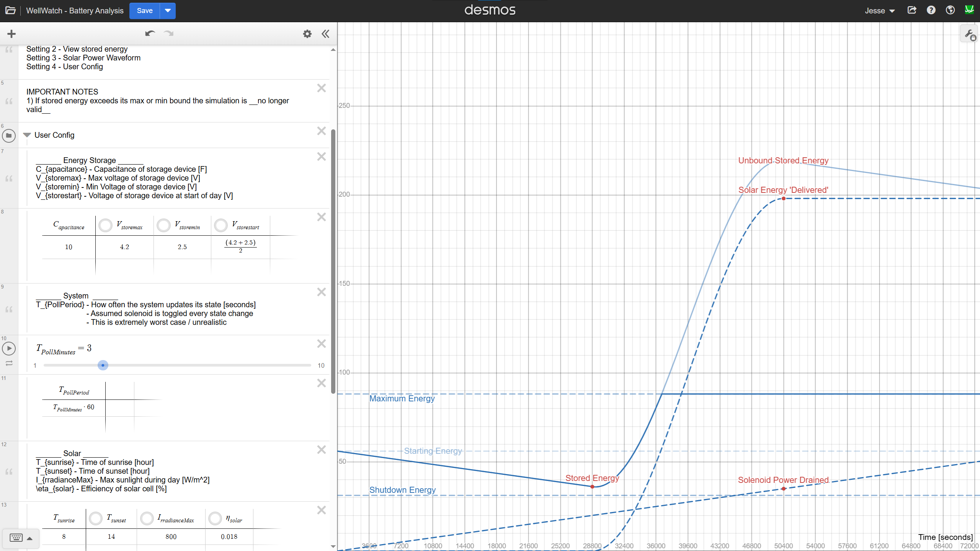Toggle V_storestart column visibility circle
Image resolution: width=980 pixels, height=551 pixels.
coord(221,225)
